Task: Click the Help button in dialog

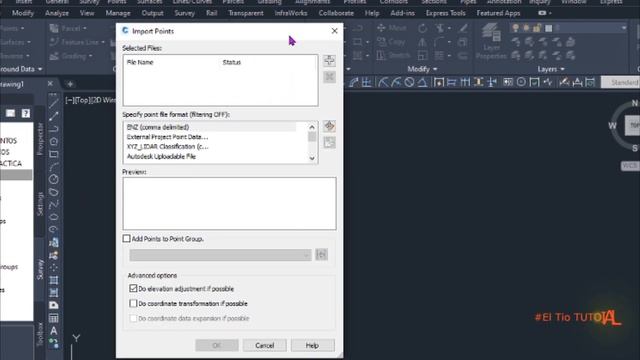Action: pyautogui.click(x=312, y=345)
